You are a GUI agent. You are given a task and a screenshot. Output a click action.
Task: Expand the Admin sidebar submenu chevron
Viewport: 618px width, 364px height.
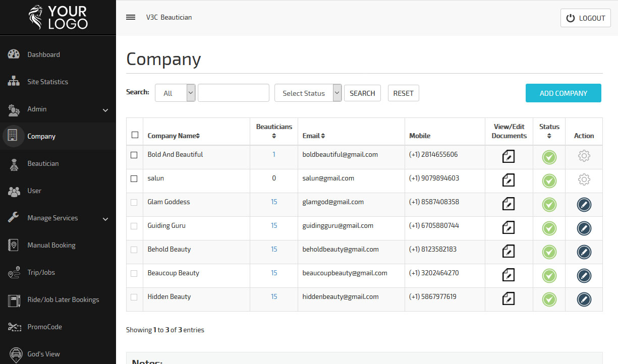tap(105, 110)
